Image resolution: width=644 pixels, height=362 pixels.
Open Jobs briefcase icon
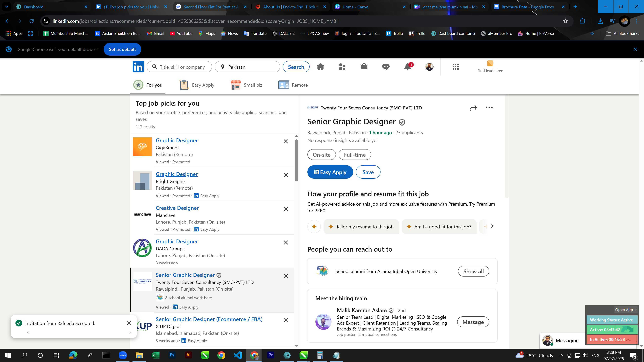click(364, 67)
